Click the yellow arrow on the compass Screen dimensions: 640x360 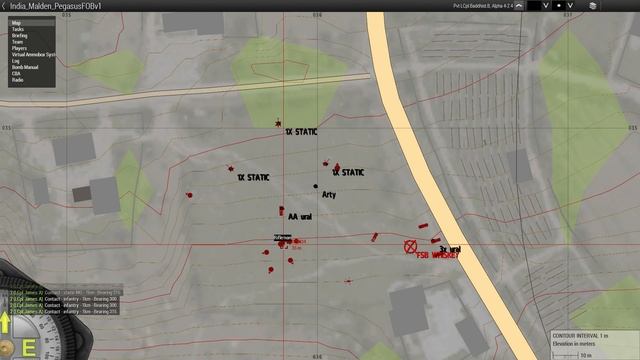tap(4, 323)
